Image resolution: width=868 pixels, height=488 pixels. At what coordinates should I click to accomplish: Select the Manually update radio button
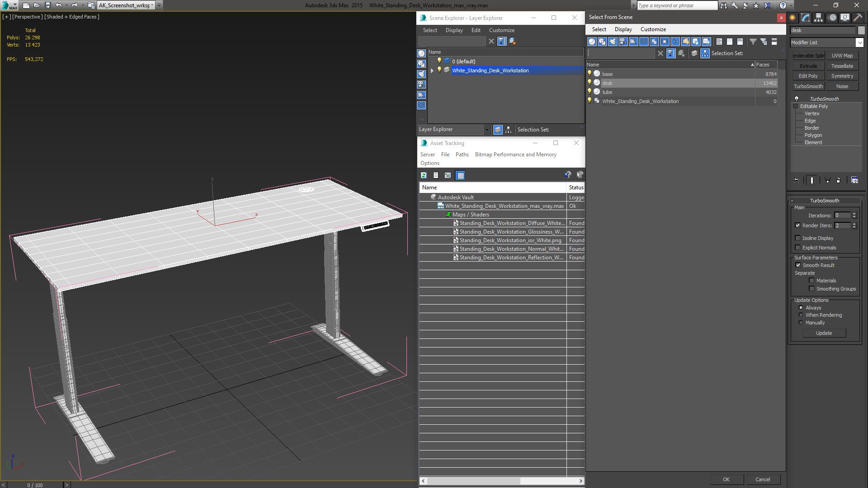(801, 322)
